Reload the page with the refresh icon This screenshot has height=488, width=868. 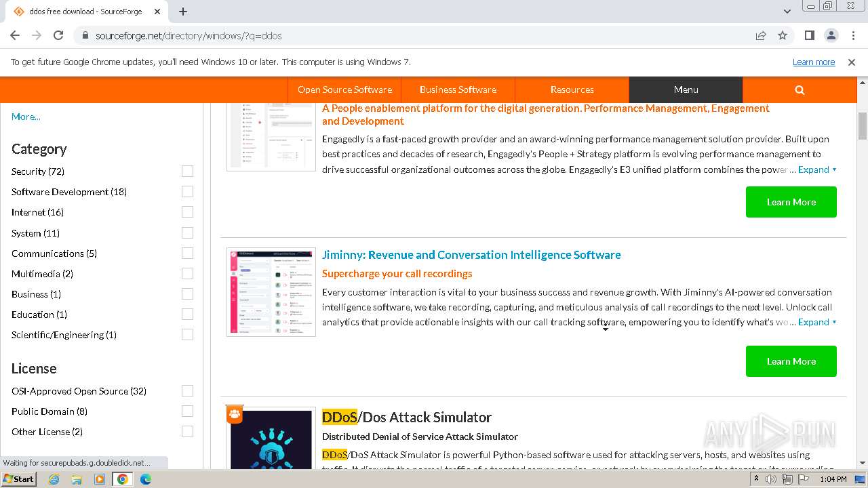(x=58, y=35)
